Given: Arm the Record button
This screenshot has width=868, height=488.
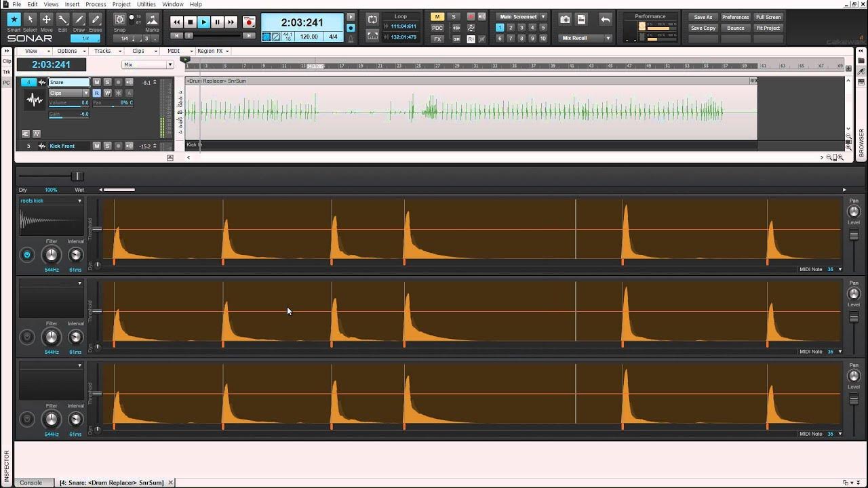Looking at the screenshot, I should tap(249, 22).
